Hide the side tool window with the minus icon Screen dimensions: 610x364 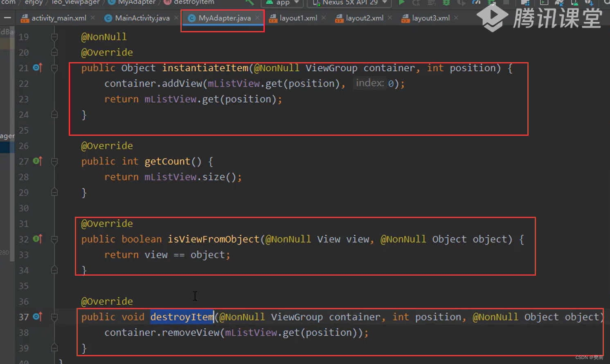[x=7, y=18]
